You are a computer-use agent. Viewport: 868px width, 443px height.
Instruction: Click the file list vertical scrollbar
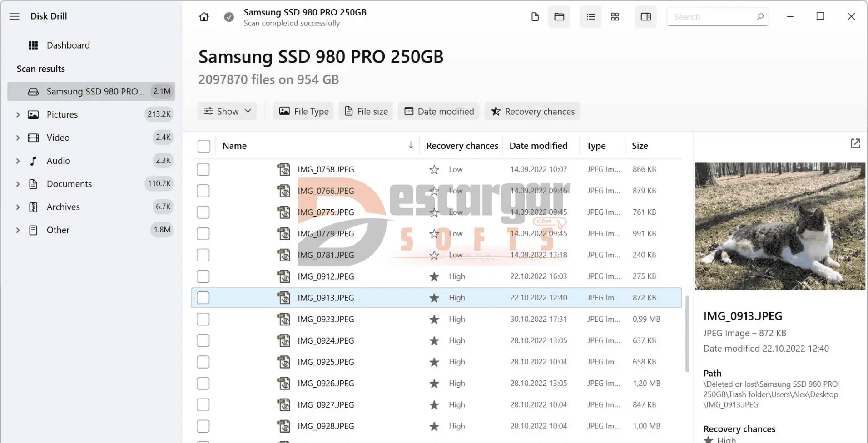click(x=687, y=334)
